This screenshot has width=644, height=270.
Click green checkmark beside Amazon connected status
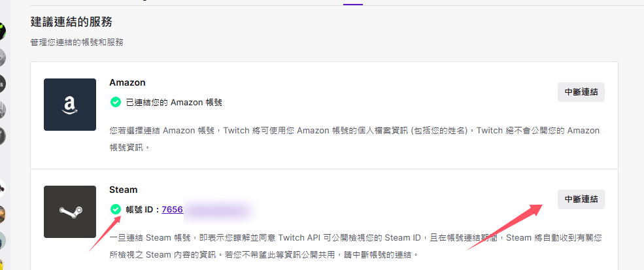point(116,103)
